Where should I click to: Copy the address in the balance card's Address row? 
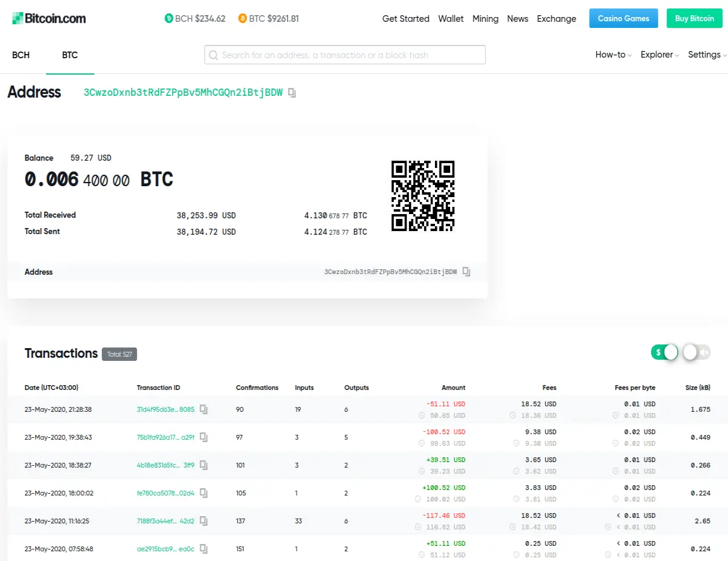pyautogui.click(x=467, y=272)
